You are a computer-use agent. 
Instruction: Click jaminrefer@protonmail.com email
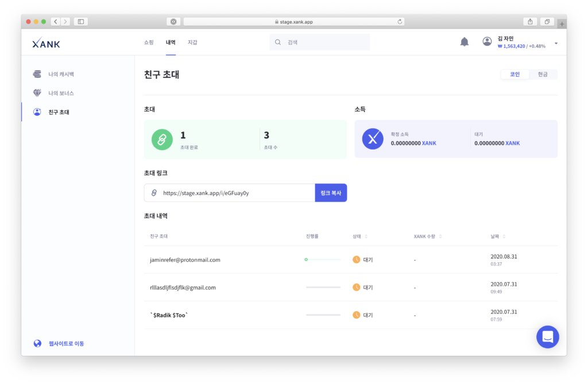pyautogui.click(x=185, y=260)
